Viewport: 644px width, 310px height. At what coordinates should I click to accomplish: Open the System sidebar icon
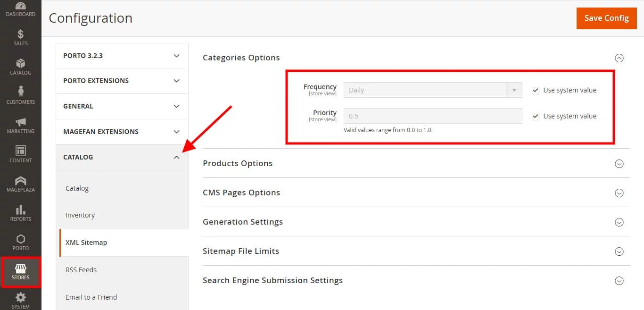[x=20, y=301]
